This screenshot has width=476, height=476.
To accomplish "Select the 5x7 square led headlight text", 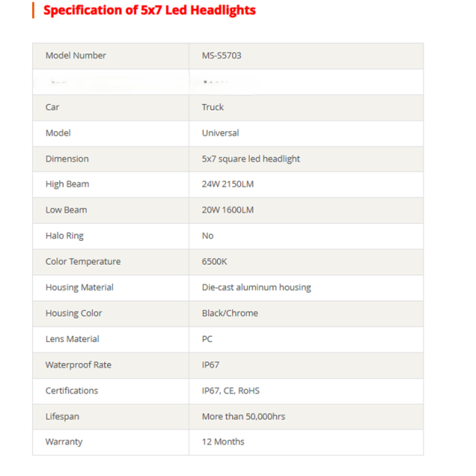I will 251,158.
